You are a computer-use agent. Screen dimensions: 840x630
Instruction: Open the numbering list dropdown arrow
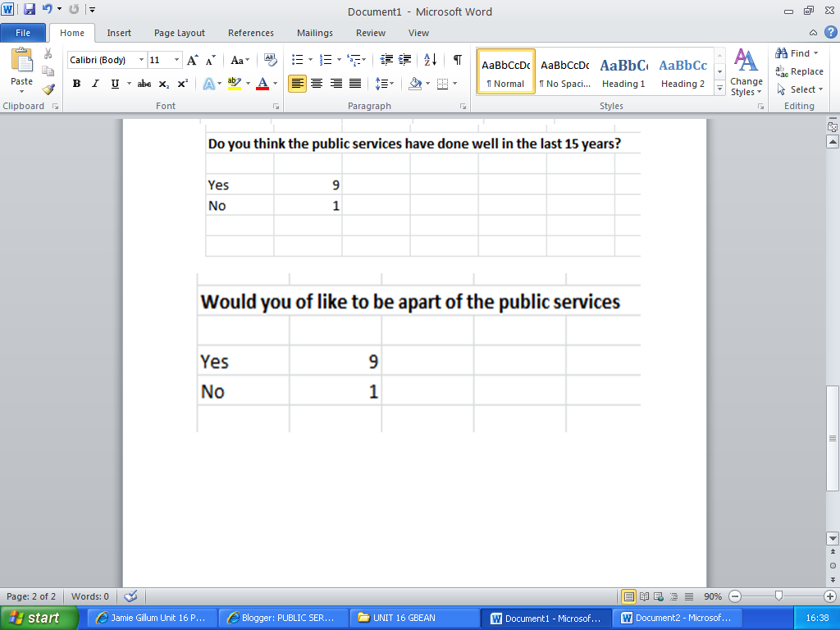339,59
